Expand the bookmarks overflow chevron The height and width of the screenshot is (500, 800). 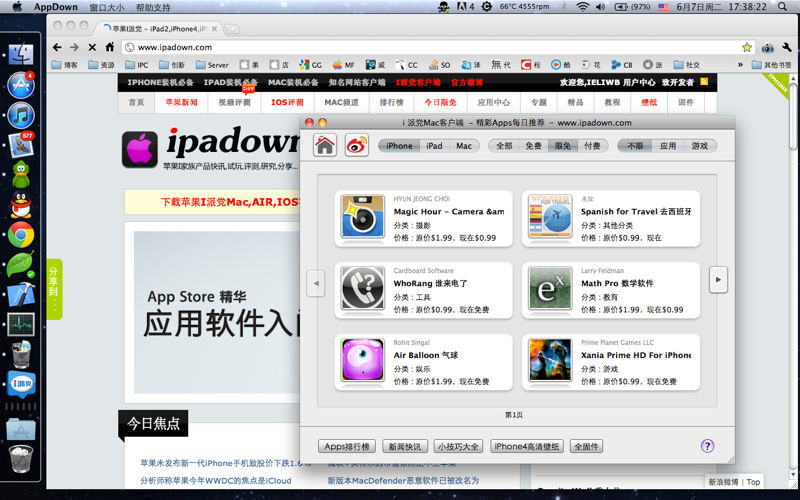[740, 65]
